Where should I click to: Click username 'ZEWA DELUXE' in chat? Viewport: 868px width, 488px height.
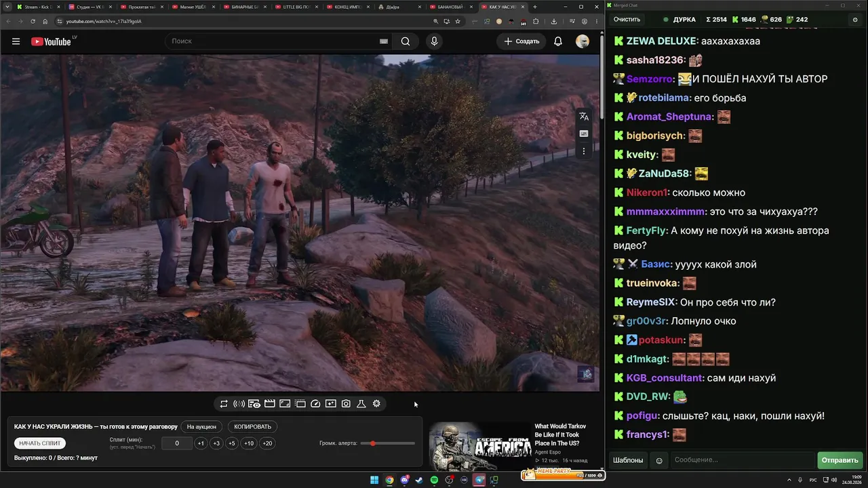tap(661, 41)
